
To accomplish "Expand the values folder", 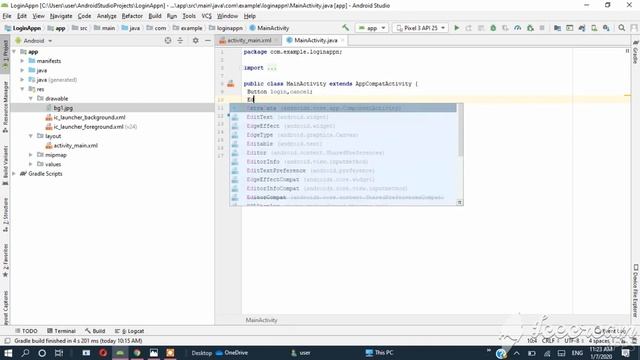I will (x=31, y=164).
